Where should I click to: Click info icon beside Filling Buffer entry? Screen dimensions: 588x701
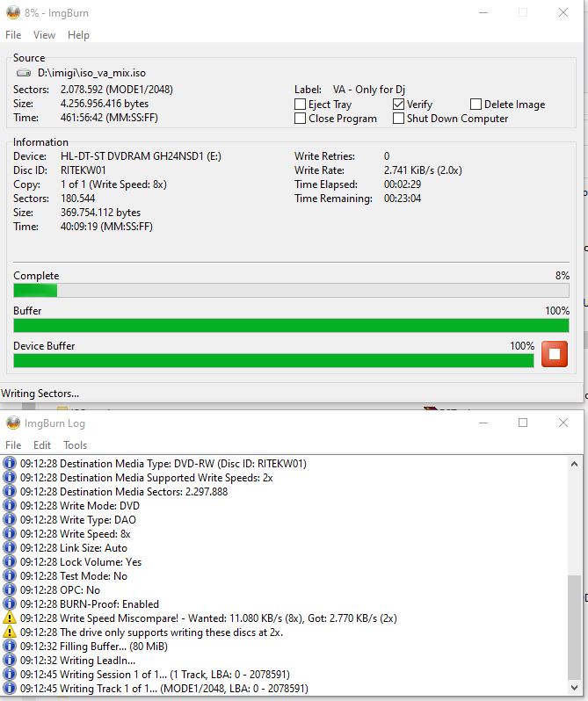click(x=10, y=646)
